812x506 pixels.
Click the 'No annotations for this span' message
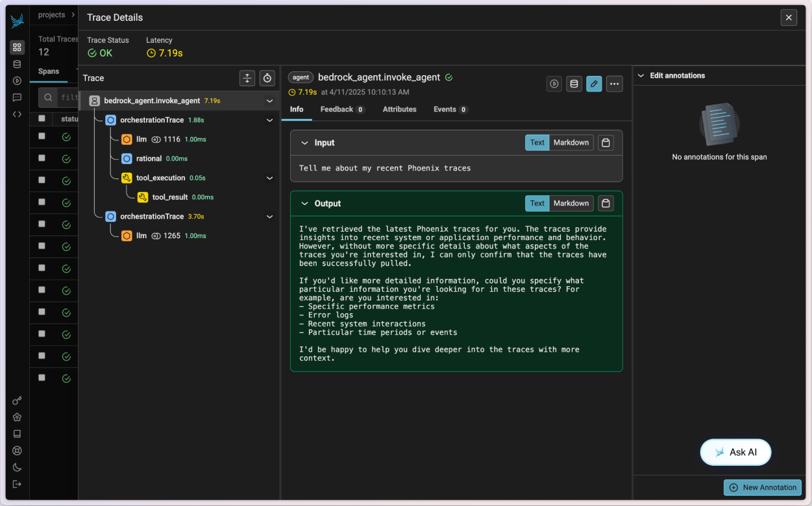click(x=719, y=157)
